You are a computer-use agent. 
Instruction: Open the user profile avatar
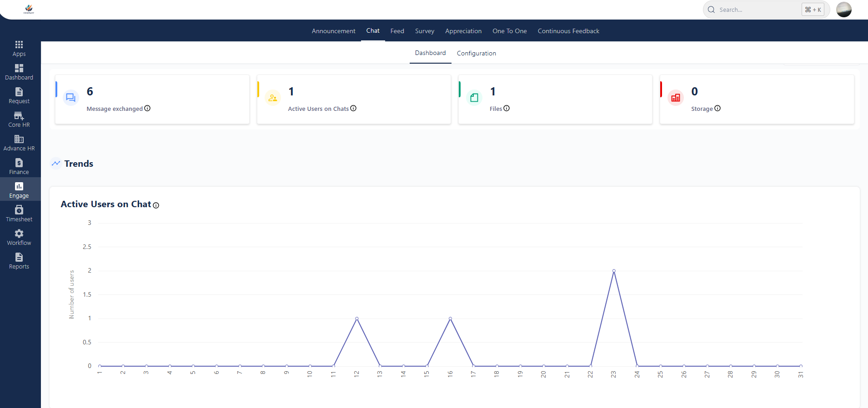point(844,10)
